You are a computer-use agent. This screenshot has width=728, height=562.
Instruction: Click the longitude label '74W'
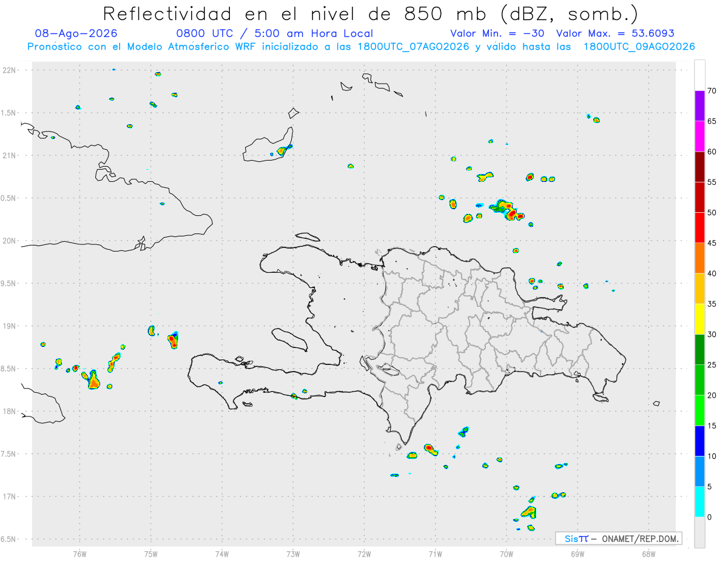[222, 554]
